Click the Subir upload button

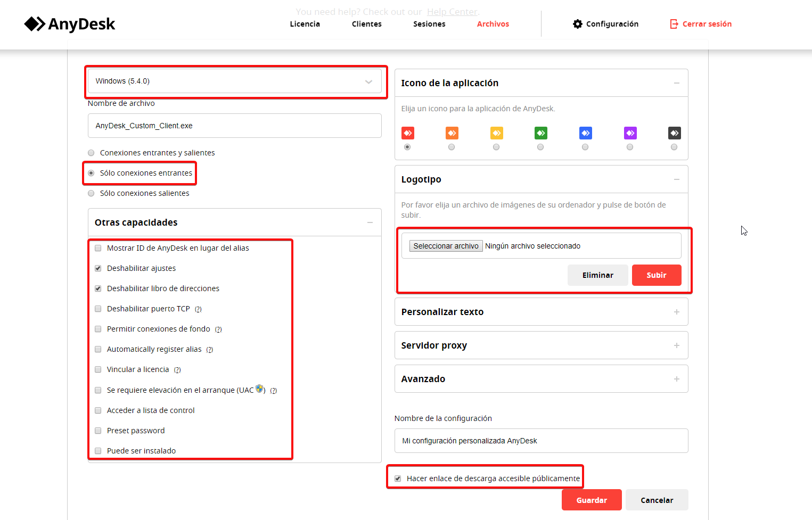657,275
